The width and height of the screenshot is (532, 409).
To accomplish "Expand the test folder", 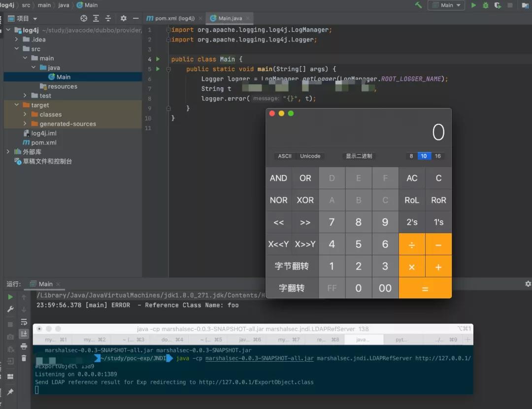I will [25, 96].
